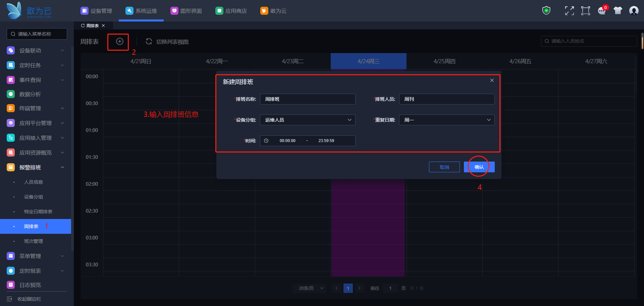Open the security shield icon in header
Screen dimensions: 644x306
(x=546, y=11)
